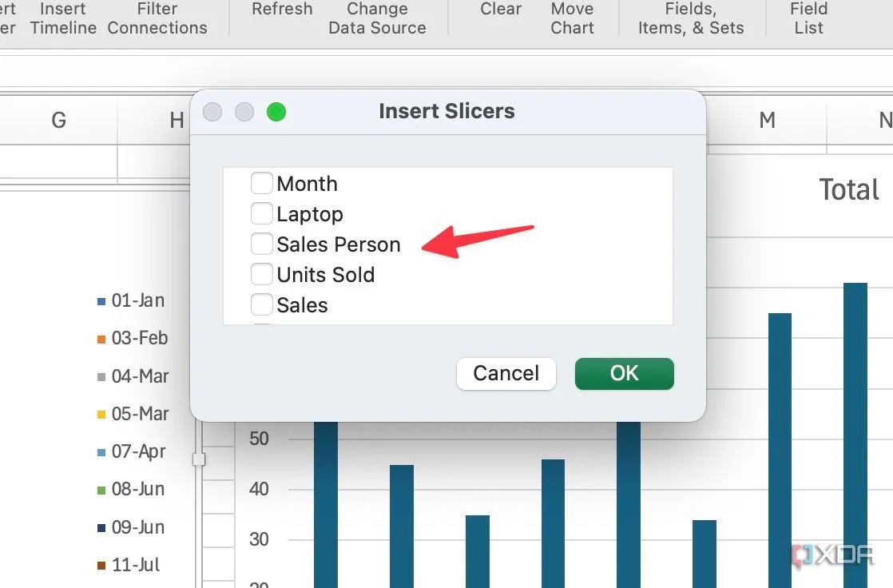This screenshot has width=893, height=588.
Task: Cancel the Insert Slicers dialog
Action: pyautogui.click(x=506, y=373)
